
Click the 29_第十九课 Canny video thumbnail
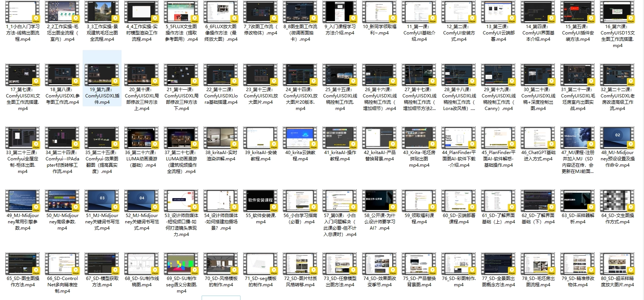tap(498, 75)
